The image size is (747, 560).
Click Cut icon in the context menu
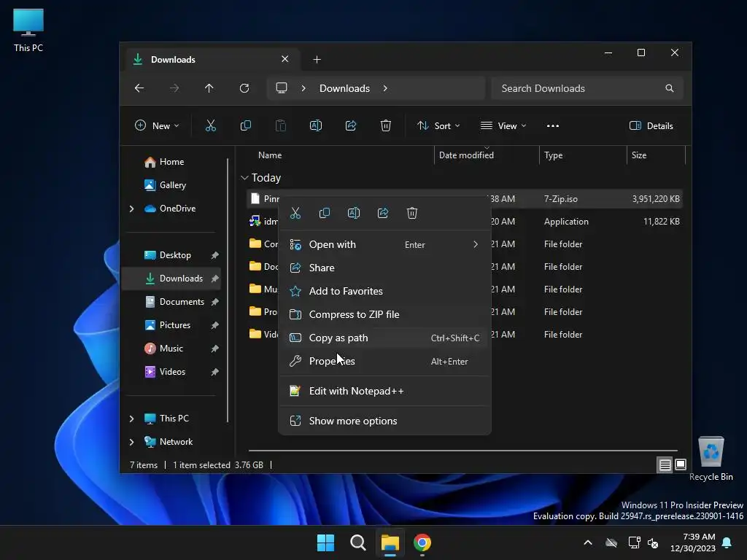tap(295, 213)
